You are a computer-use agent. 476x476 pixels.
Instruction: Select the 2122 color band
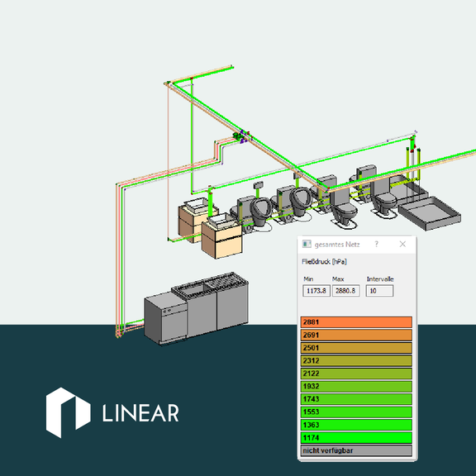[356, 374]
